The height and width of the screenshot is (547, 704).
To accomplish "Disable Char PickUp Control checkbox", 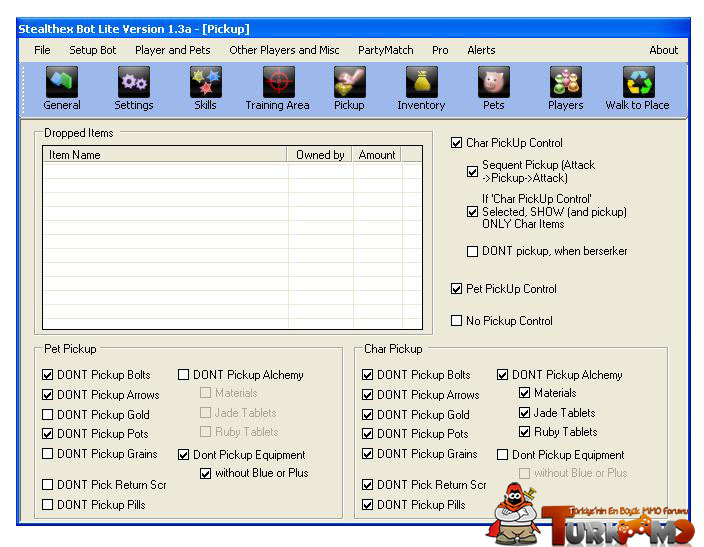I will tap(457, 143).
